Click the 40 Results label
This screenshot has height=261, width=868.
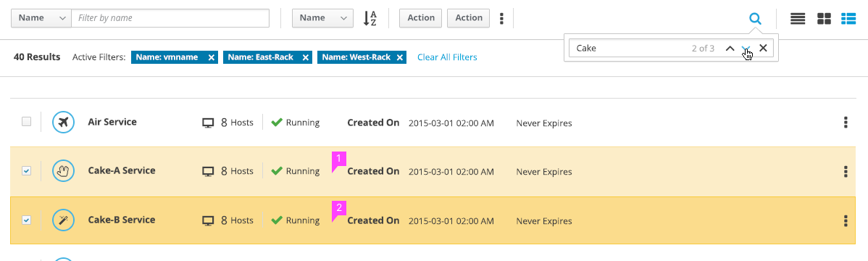pyautogui.click(x=37, y=57)
